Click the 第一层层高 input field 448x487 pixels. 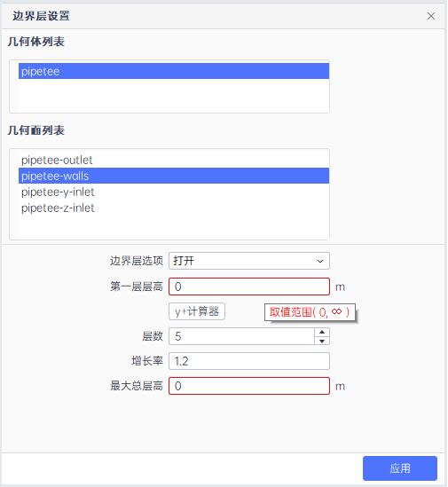(x=249, y=287)
